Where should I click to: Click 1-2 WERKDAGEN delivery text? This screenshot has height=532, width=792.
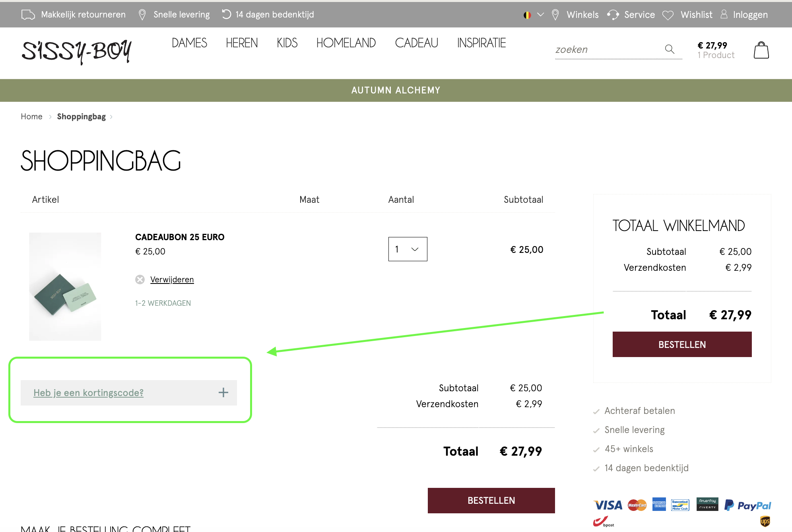pos(163,303)
